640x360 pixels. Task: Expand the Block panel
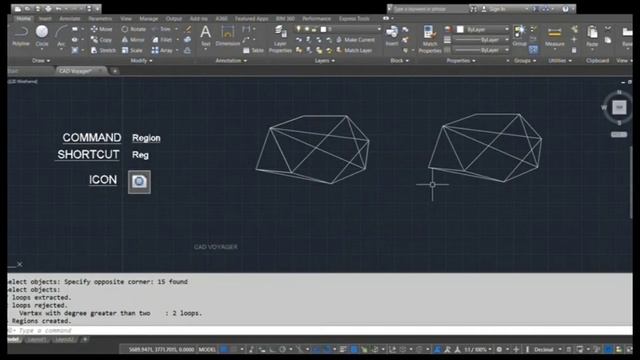[x=399, y=60]
